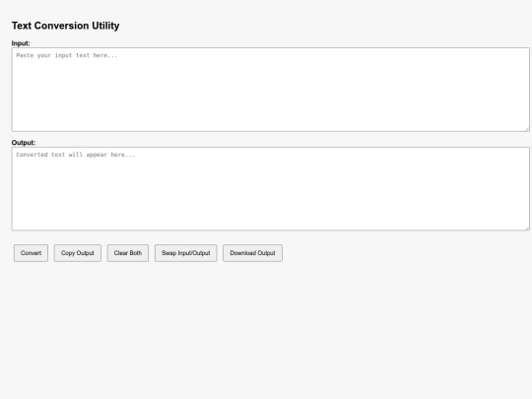The height and width of the screenshot is (399, 532).
Task: Grab the Input textarea resize handle
Action: point(527,129)
